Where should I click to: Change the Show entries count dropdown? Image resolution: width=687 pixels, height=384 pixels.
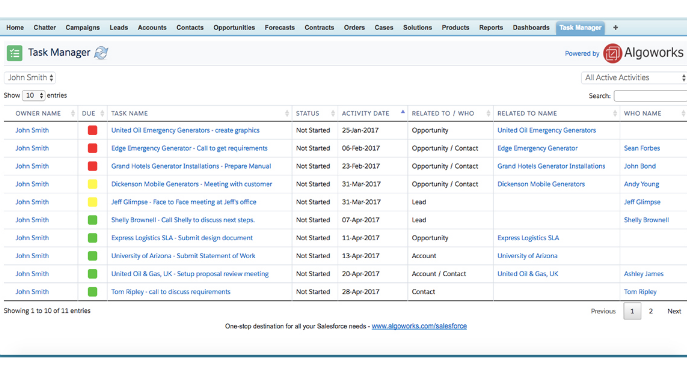tap(34, 95)
